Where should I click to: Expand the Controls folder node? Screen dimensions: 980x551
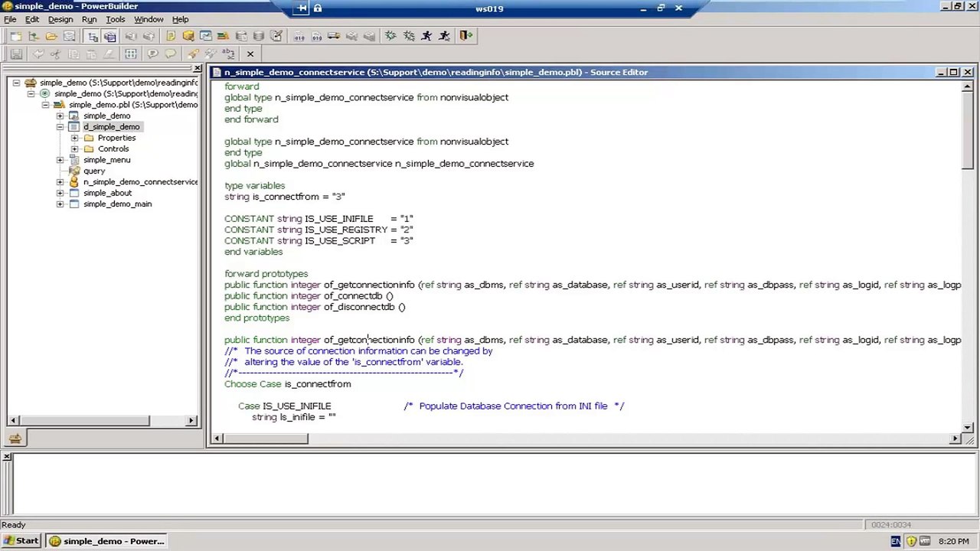(74, 148)
